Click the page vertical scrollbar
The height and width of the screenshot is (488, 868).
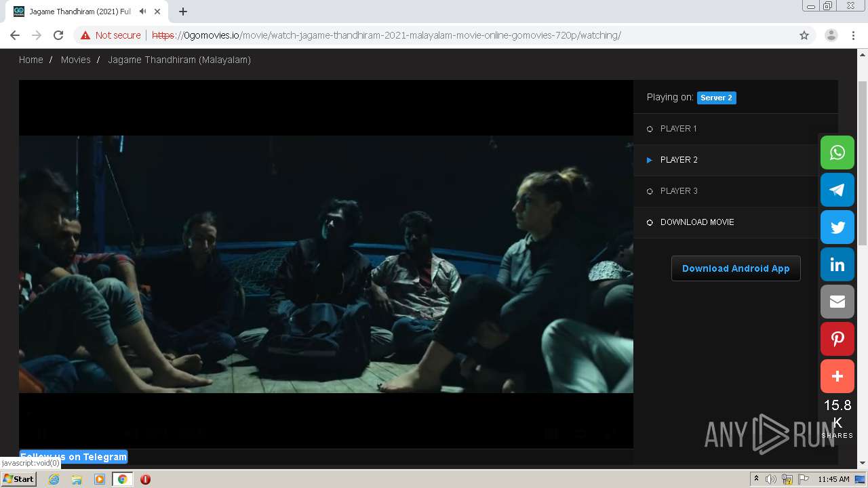click(x=863, y=163)
